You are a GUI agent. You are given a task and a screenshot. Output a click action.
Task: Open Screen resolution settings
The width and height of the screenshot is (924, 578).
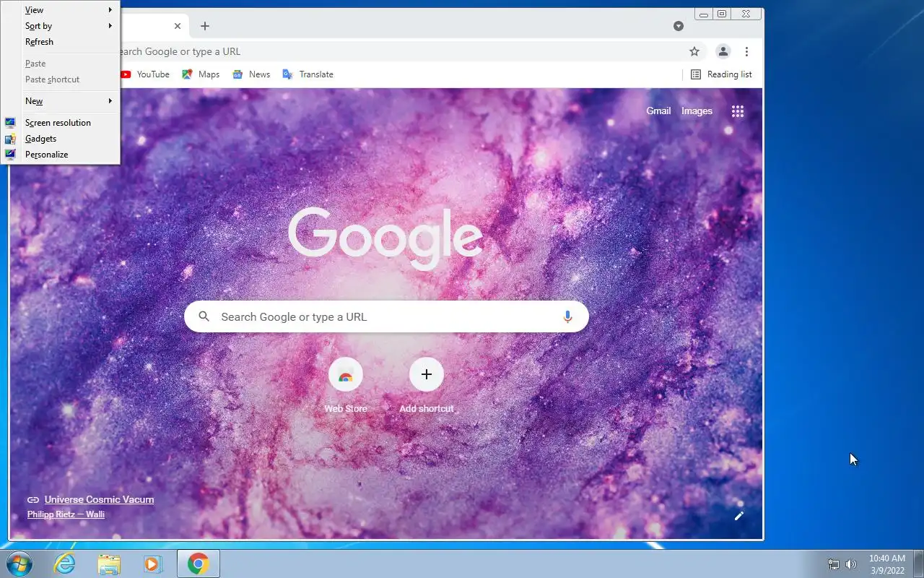(60, 123)
